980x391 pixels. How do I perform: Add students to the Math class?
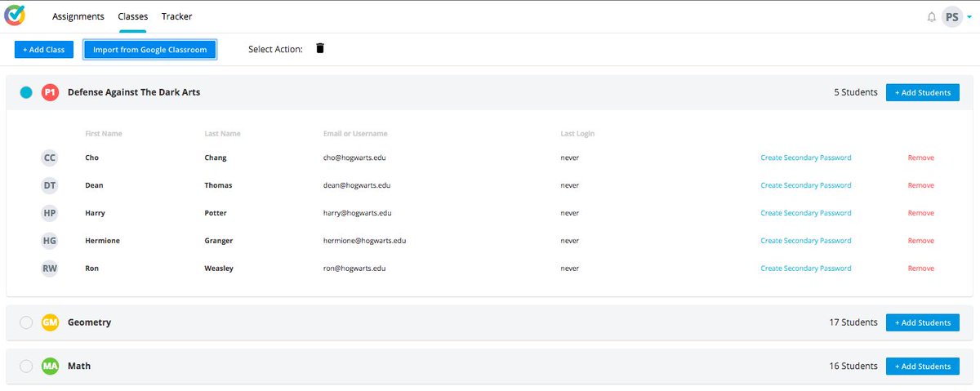[x=923, y=367]
